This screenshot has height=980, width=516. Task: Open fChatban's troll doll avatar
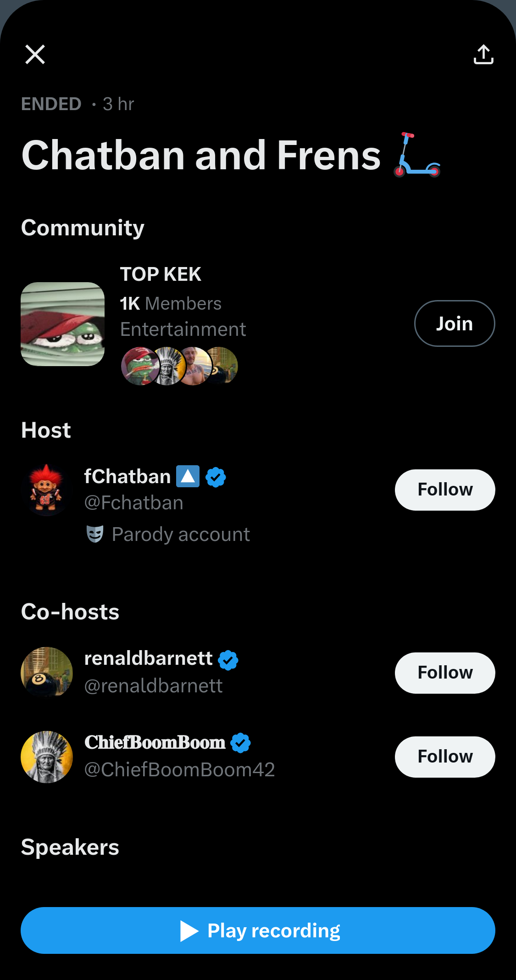click(46, 490)
